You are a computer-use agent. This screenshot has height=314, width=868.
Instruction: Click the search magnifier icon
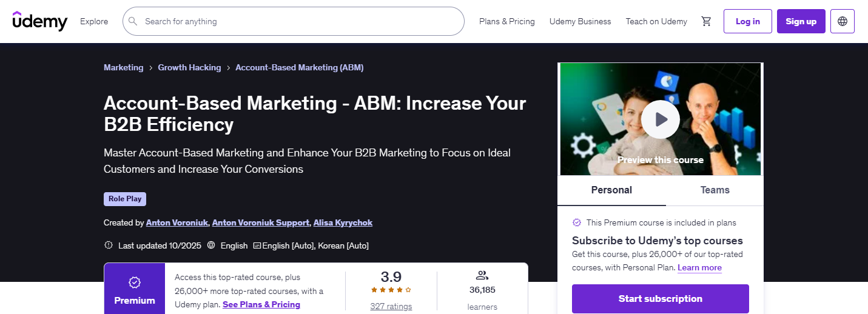(x=133, y=21)
